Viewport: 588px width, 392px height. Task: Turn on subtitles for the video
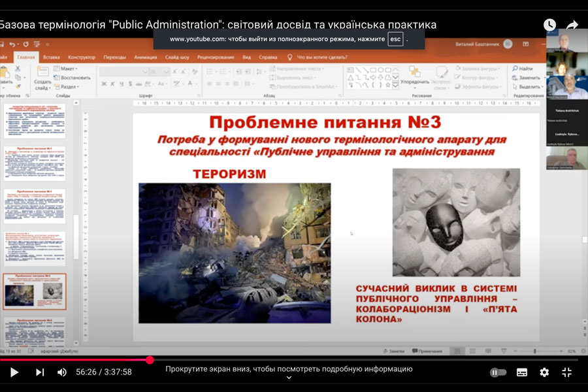coord(521,372)
